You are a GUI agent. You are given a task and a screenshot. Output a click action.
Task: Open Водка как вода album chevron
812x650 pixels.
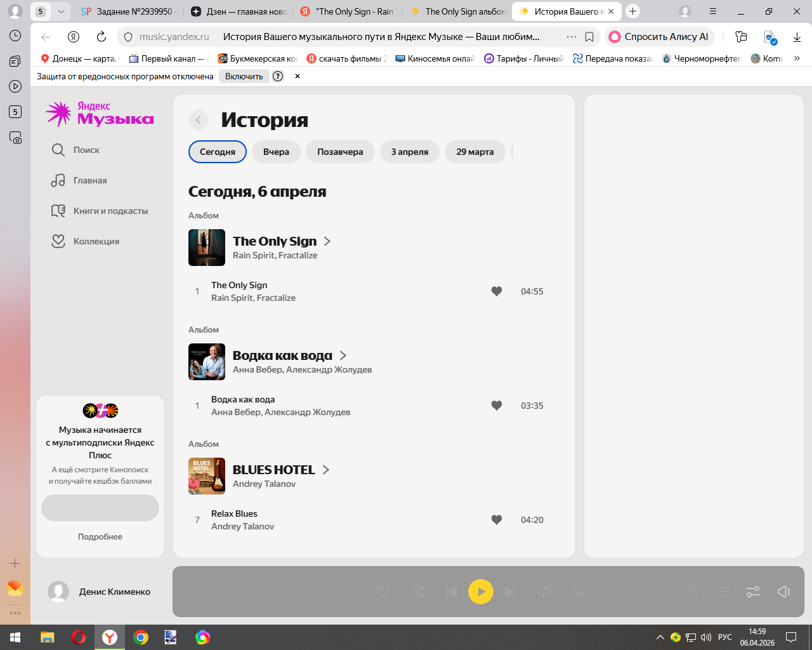pyautogui.click(x=343, y=355)
